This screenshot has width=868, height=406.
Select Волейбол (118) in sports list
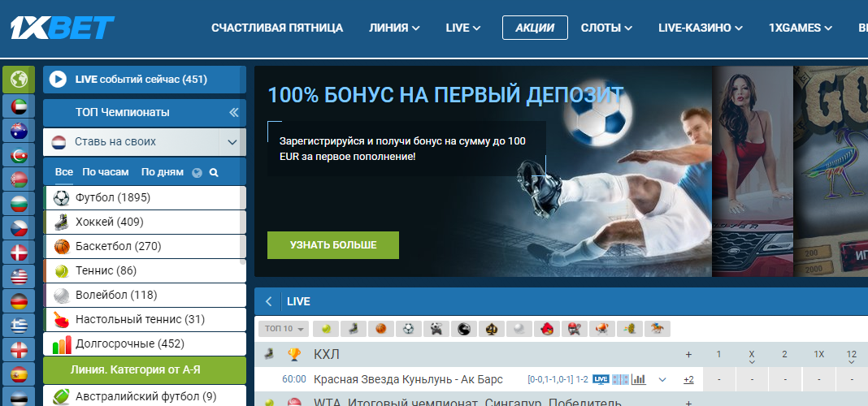click(x=145, y=295)
